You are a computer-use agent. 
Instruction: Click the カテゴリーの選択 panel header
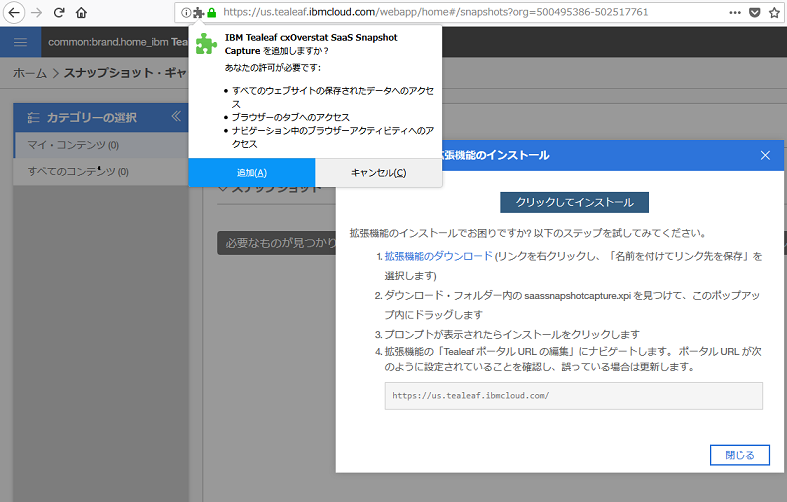click(101, 117)
